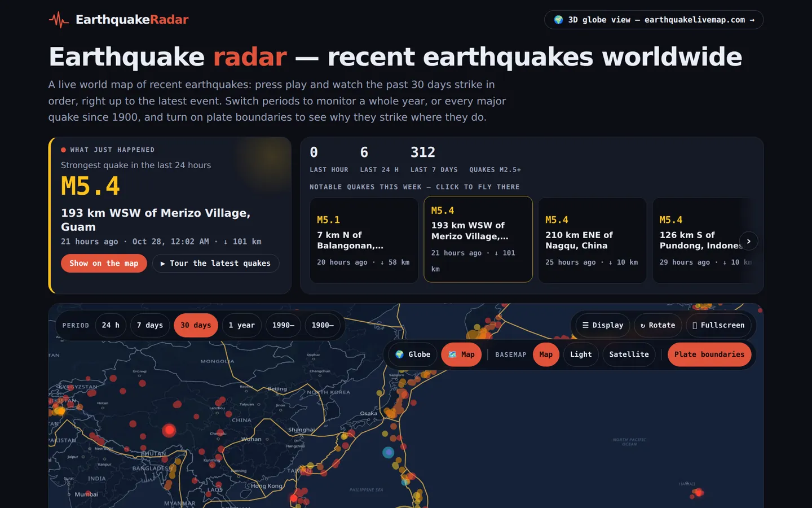
Task: Click the red quake marker near Hawaii
Action: (699, 493)
